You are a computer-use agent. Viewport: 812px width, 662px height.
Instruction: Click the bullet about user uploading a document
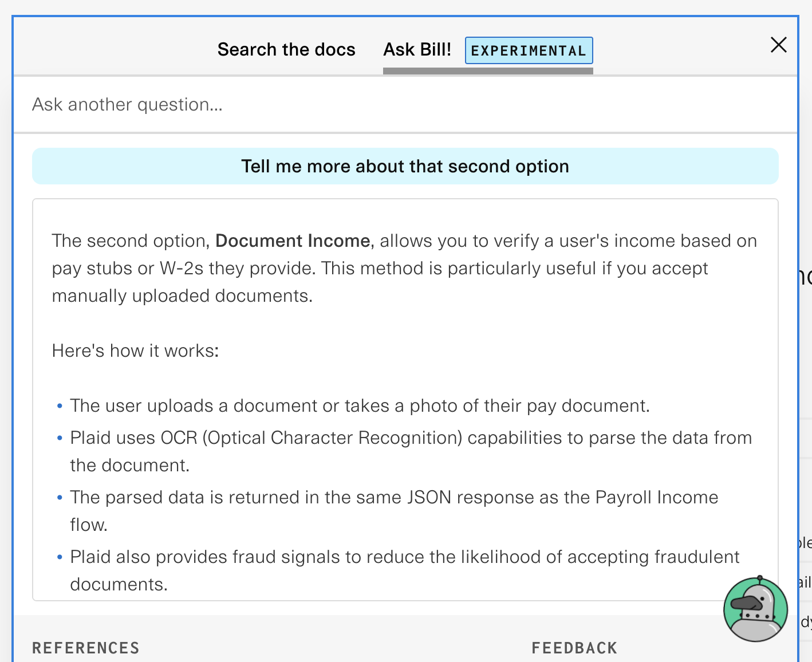[360, 405]
